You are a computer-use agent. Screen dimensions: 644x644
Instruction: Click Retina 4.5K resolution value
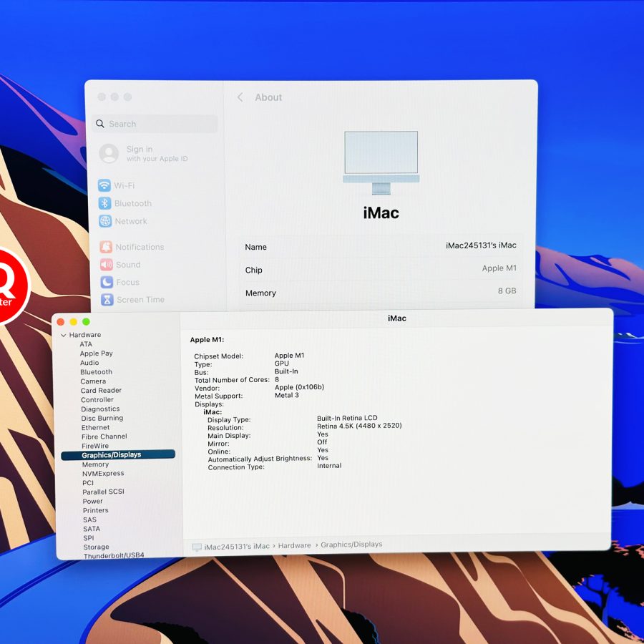coord(359,426)
